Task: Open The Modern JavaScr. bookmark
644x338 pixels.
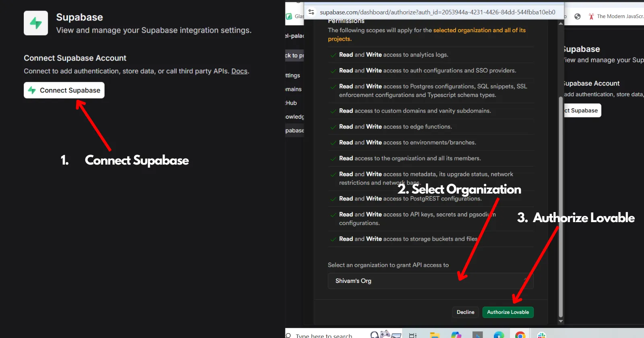Action: [x=616, y=16]
